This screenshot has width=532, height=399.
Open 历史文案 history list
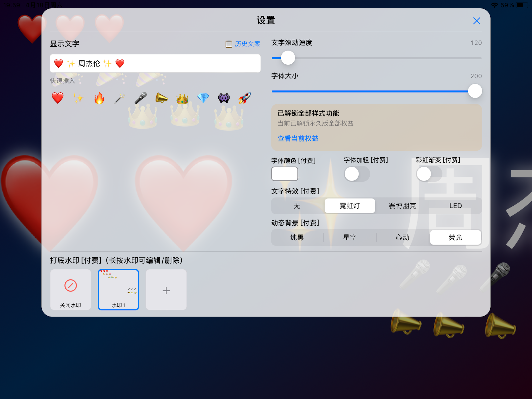(x=243, y=44)
